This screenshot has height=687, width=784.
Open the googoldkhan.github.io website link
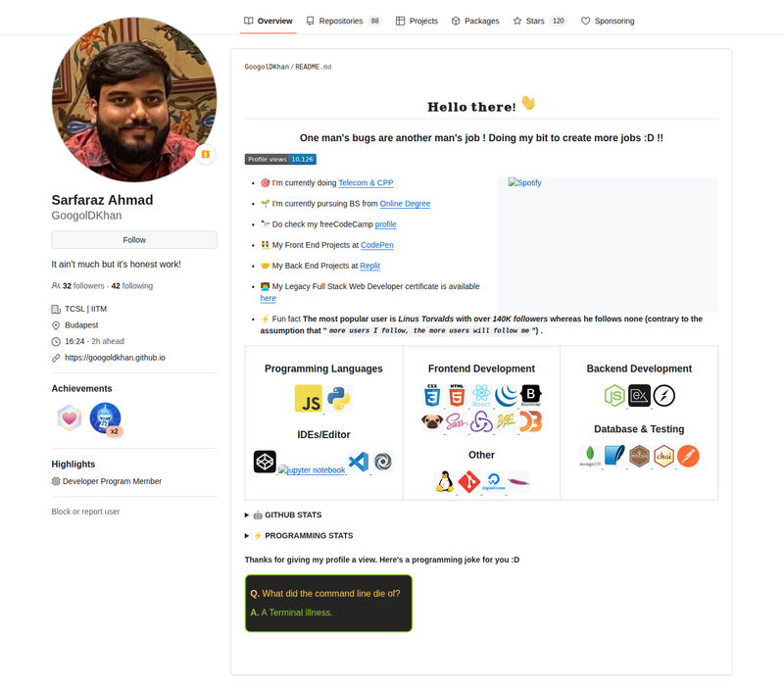115,358
